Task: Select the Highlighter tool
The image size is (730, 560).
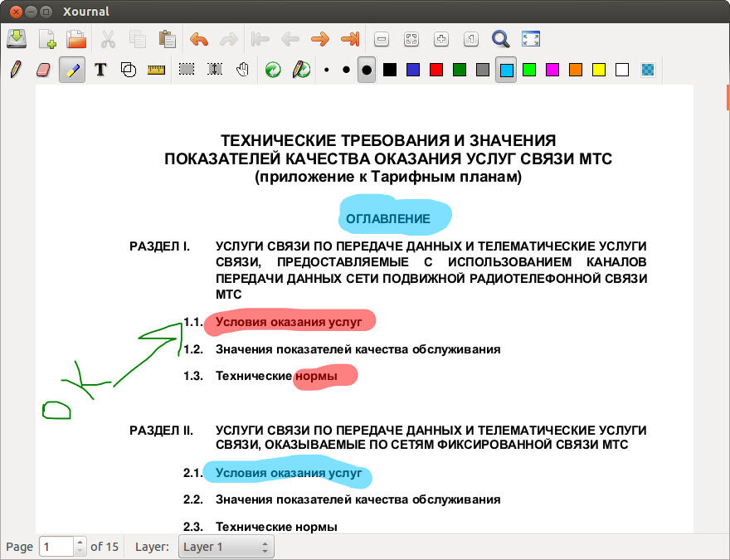Action: [x=72, y=70]
